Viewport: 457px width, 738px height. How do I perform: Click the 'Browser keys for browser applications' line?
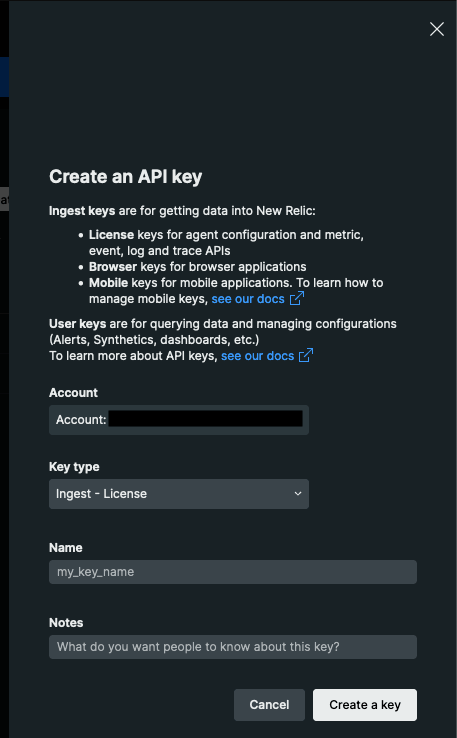198,267
